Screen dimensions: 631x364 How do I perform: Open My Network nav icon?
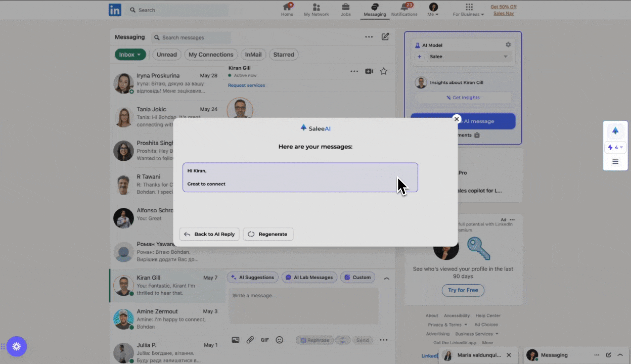(317, 10)
